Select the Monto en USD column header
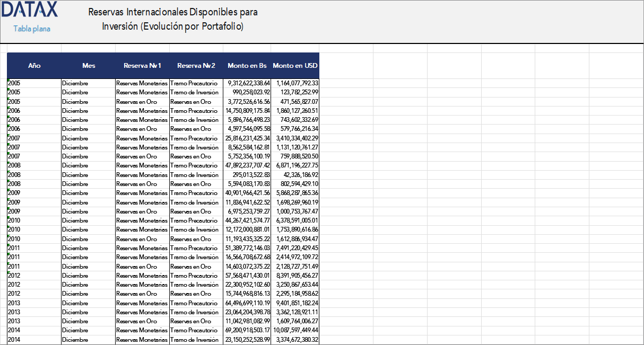Screen dimensions: 644x345 click(x=295, y=66)
